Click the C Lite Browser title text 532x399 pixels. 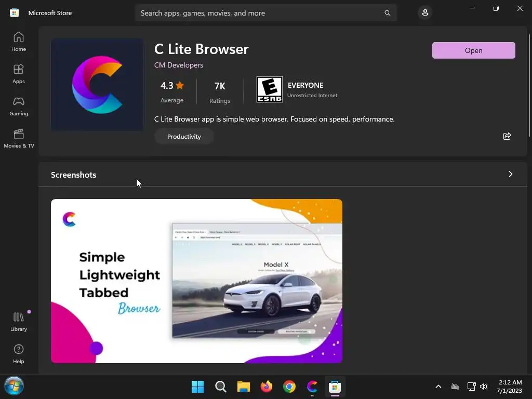pyautogui.click(x=202, y=49)
